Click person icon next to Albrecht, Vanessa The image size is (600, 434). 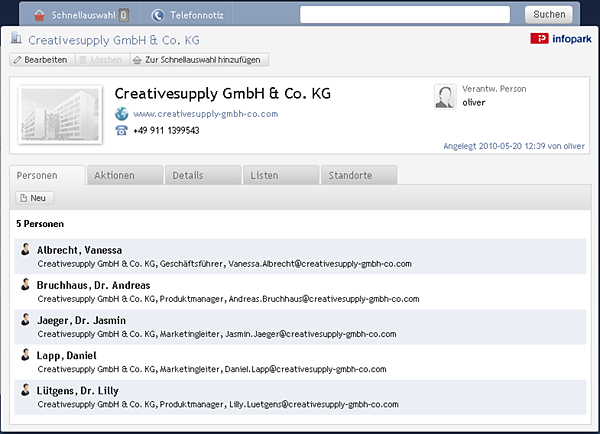click(26, 249)
